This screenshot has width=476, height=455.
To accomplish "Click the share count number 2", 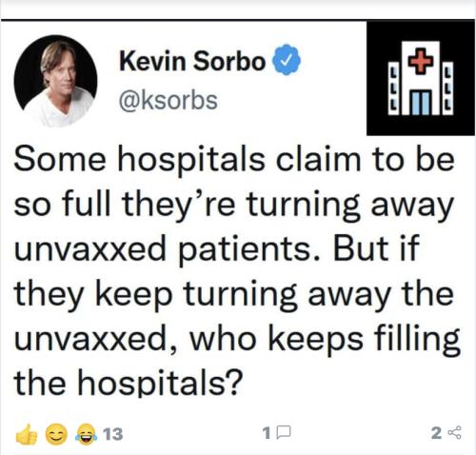I will click(436, 432).
